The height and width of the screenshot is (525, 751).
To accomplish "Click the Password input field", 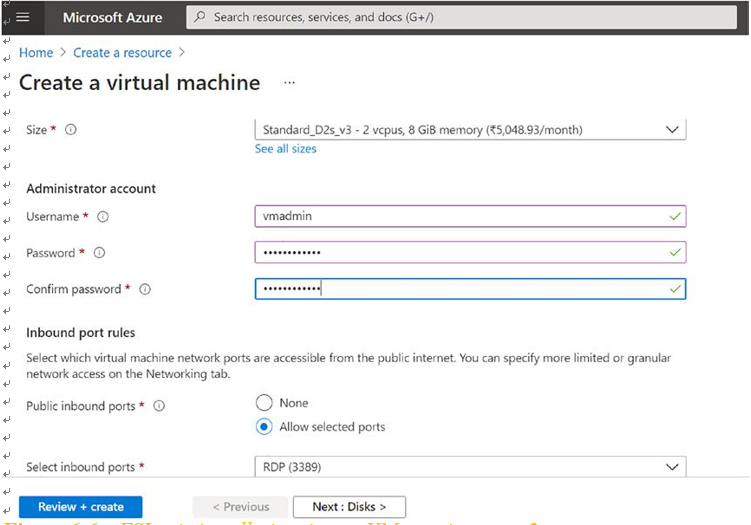I will pyautogui.click(x=470, y=252).
